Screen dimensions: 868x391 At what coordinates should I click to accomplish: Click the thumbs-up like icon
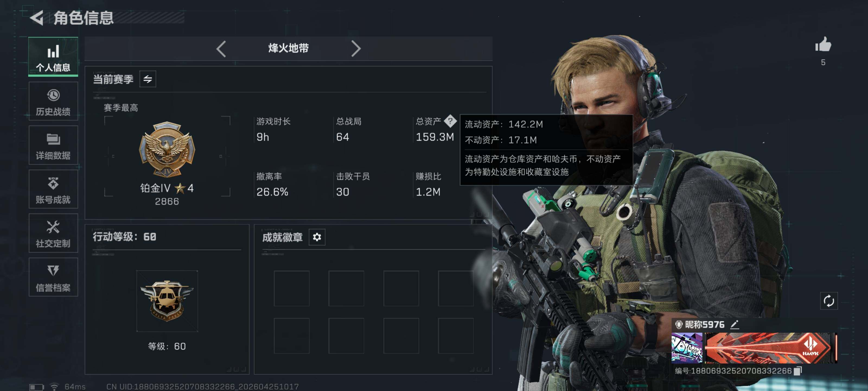(x=823, y=45)
